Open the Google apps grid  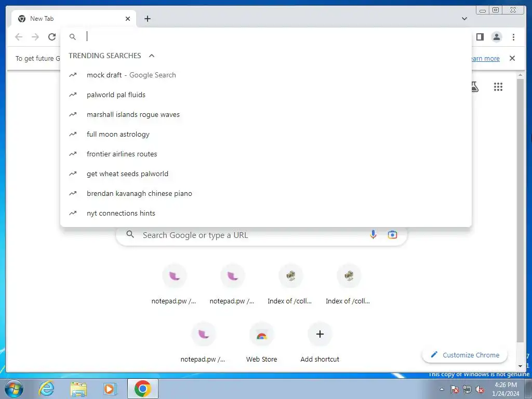(x=498, y=87)
